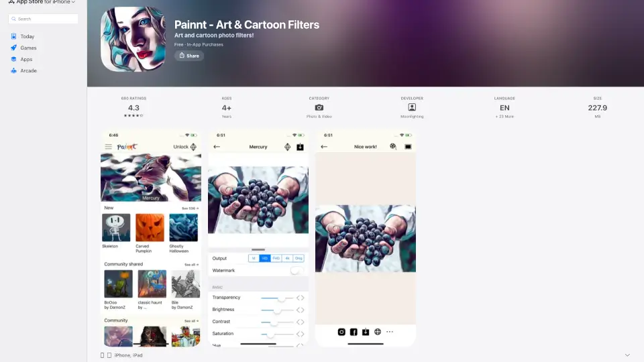Click the back arrow beside Mercury title

coord(217,147)
